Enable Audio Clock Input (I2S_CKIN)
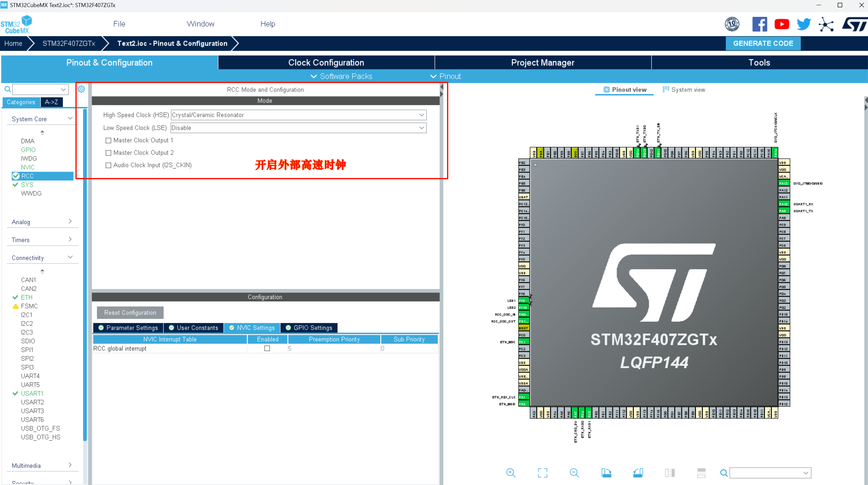 tap(108, 165)
